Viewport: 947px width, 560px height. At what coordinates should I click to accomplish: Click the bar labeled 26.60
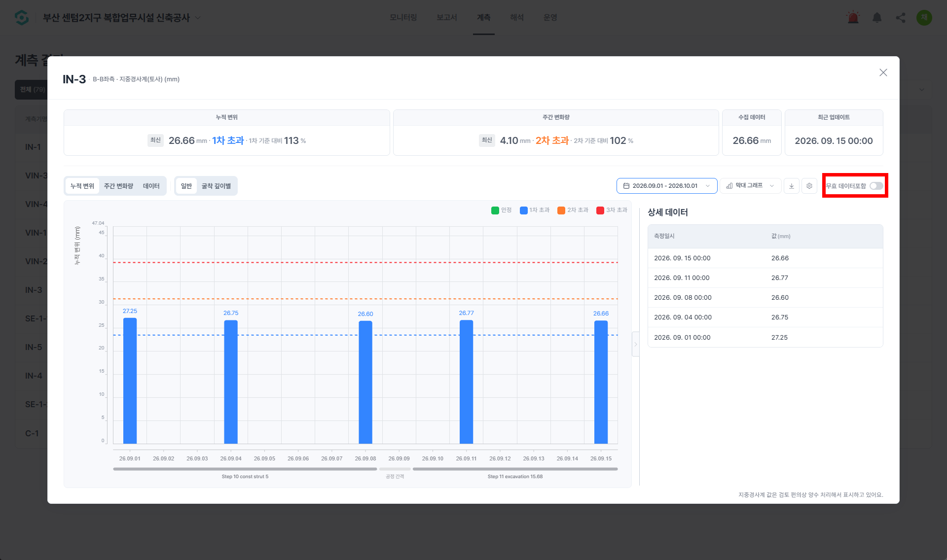pyautogui.click(x=365, y=382)
